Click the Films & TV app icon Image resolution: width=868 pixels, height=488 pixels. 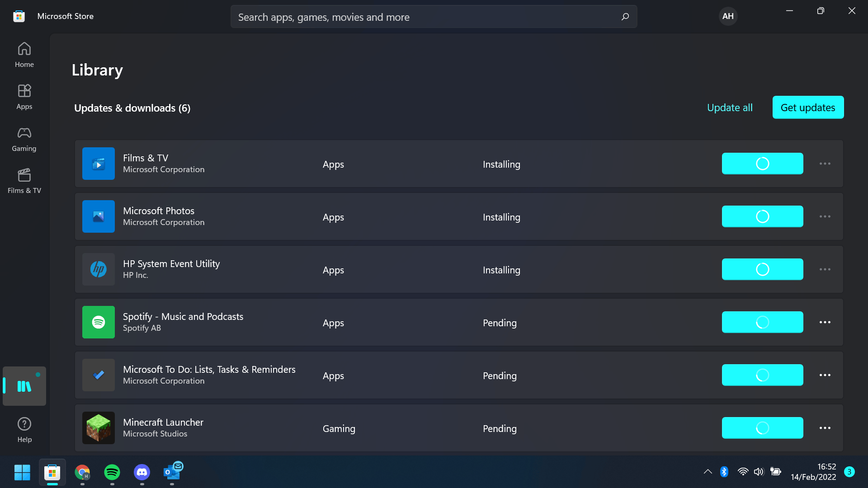[99, 164]
